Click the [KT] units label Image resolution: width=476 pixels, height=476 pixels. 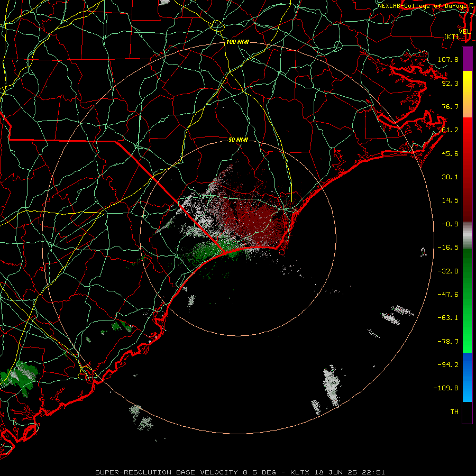click(x=452, y=36)
